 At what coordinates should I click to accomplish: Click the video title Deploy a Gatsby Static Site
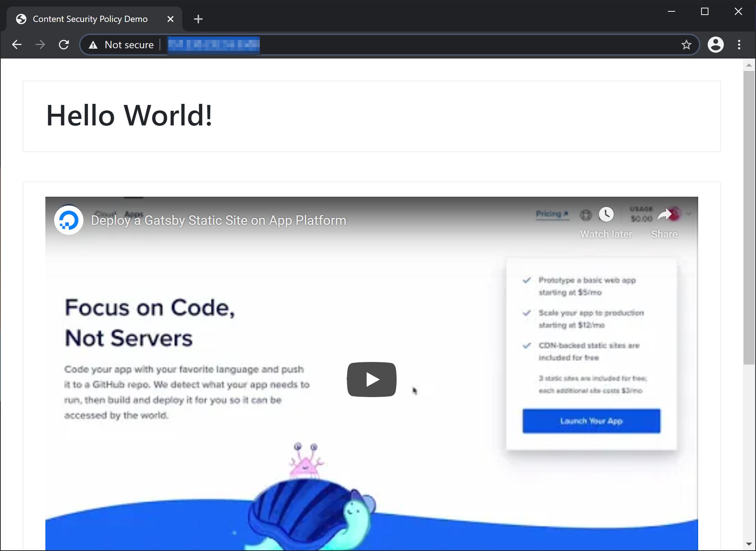(x=218, y=220)
